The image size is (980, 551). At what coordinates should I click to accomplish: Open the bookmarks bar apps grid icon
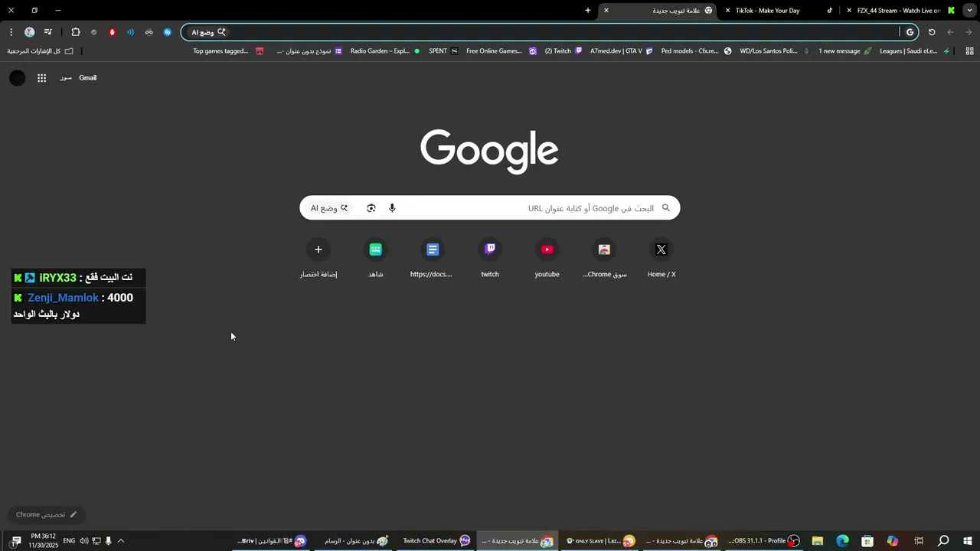point(969,51)
